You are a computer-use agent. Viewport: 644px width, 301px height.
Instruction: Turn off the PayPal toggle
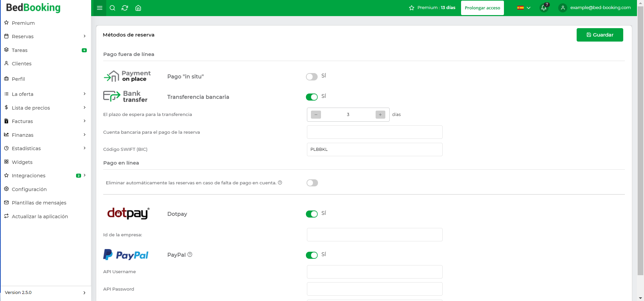coord(312,255)
